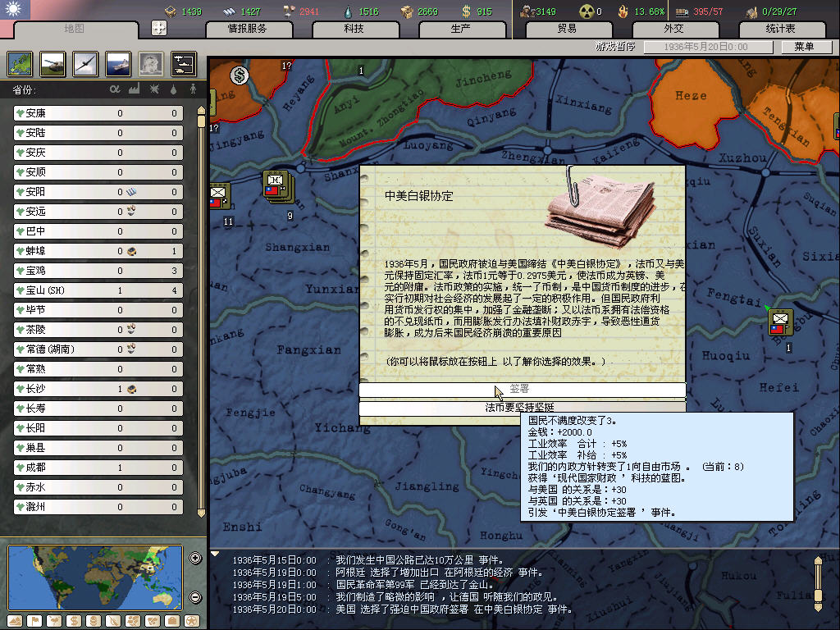Select province 安康 in the list
This screenshot has height=630, width=840.
pos(98,113)
